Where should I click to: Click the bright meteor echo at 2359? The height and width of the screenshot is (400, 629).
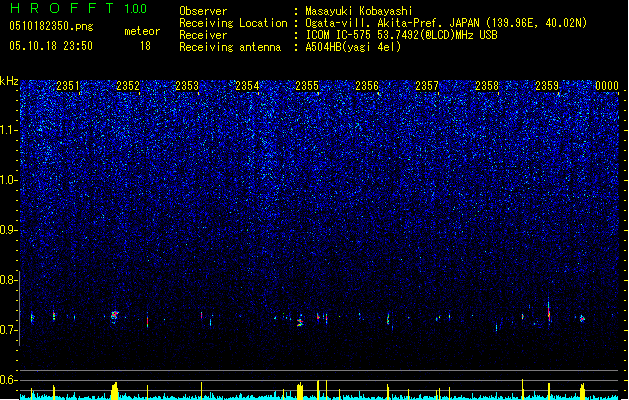click(549, 310)
